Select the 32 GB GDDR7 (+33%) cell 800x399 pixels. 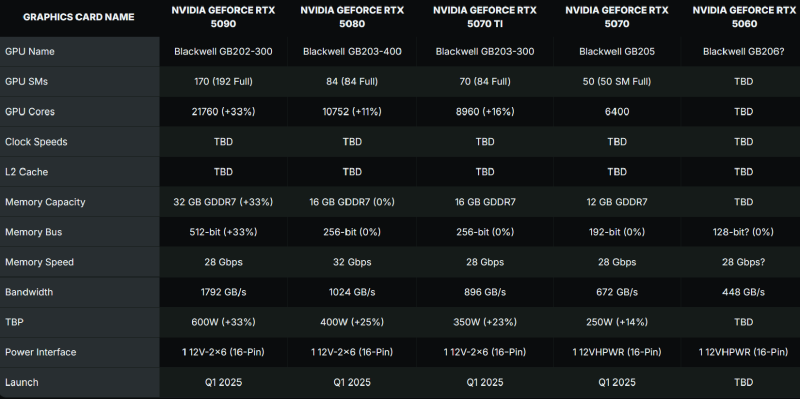pyautogui.click(x=223, y=202)
